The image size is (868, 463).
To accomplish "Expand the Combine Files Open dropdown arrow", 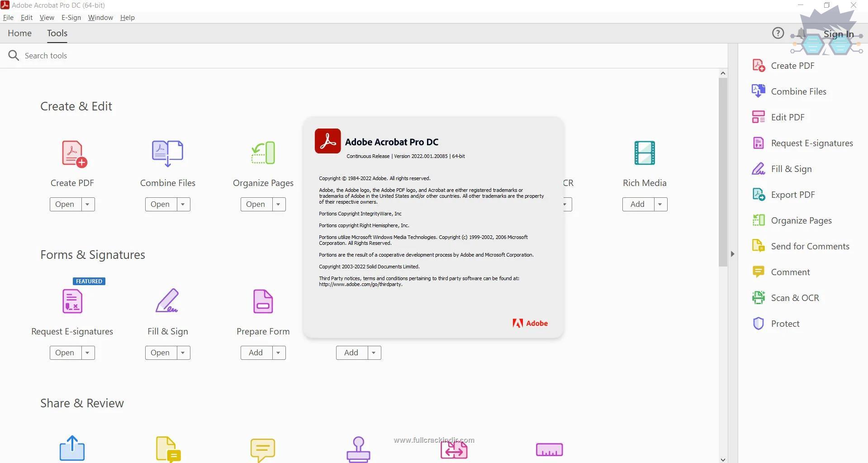I will (183, 204).
